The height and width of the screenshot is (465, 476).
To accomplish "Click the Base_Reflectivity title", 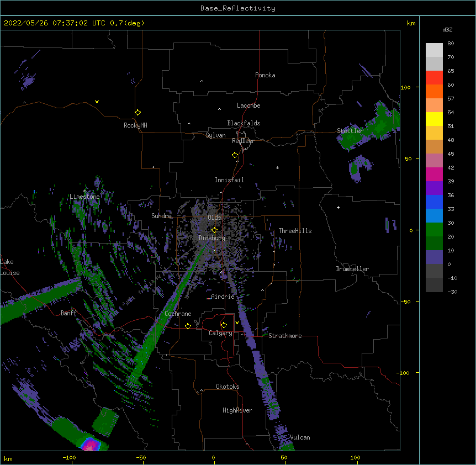I will (238, 8).
